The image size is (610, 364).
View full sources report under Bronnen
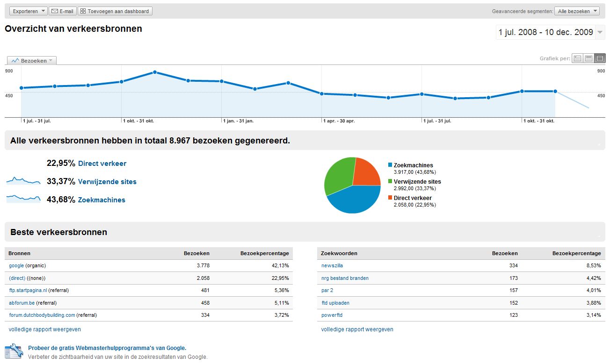tap(45, 329)
